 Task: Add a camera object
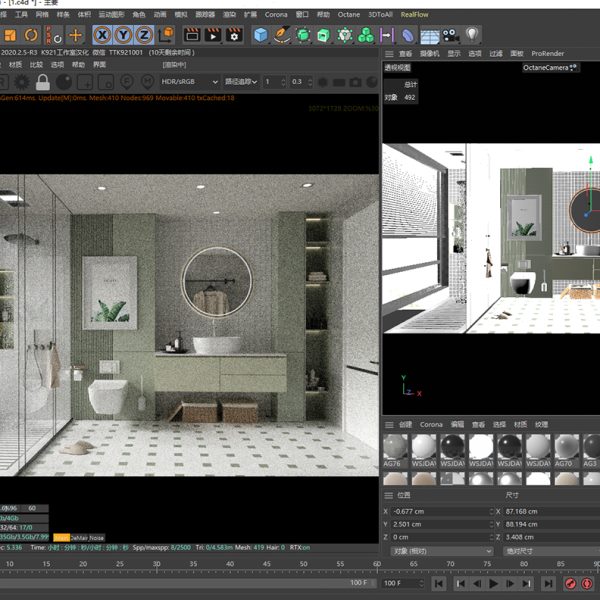451,35
